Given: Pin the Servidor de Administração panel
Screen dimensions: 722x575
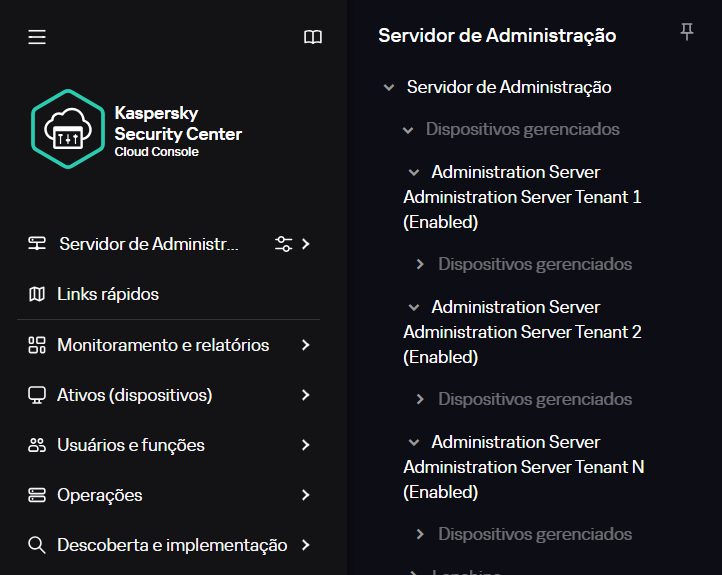Looking at the screenshot, I should pyautogui.click(x=686, y=33).
